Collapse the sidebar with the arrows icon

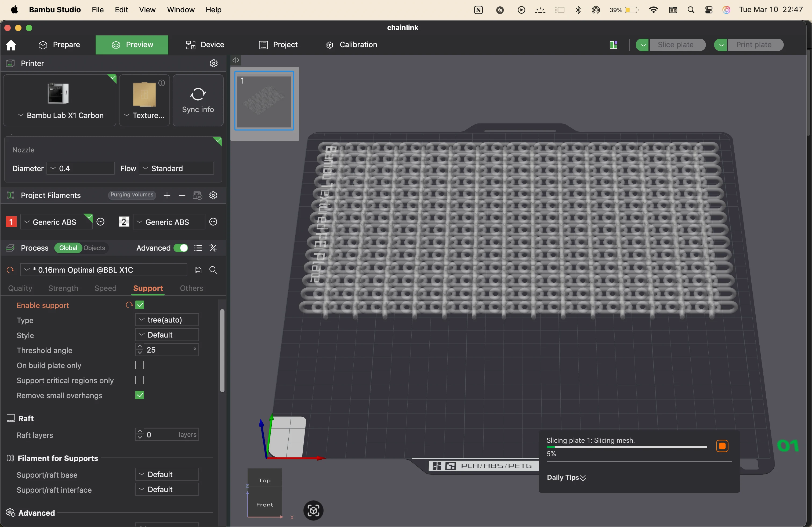click(x=236, y=60)
